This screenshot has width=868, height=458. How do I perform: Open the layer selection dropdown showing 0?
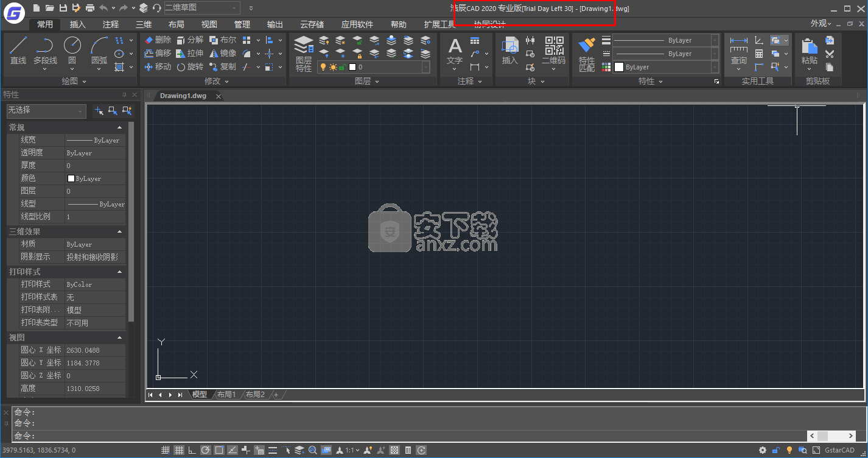tap(374, 67)
